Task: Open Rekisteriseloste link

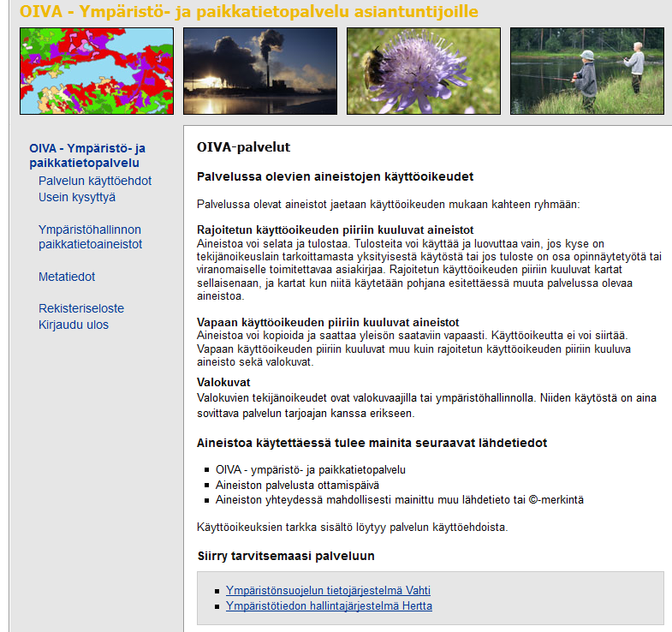Action: pos(81,308)
